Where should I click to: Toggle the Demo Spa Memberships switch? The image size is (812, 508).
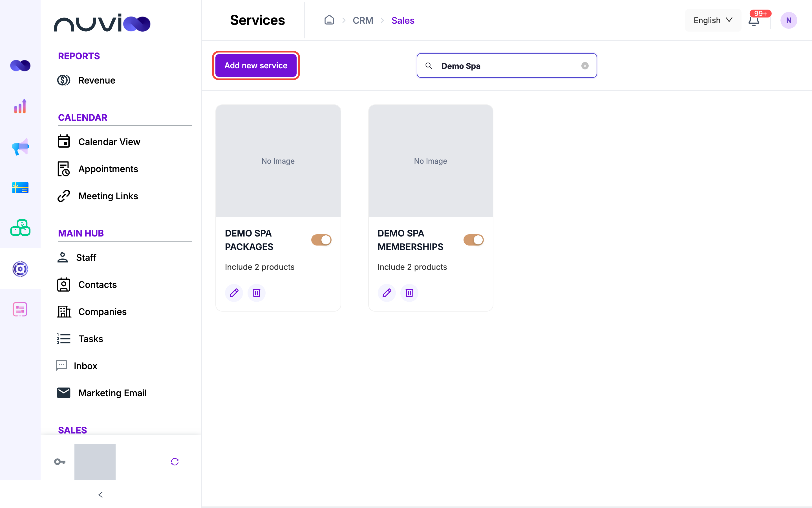coord(473,240)
